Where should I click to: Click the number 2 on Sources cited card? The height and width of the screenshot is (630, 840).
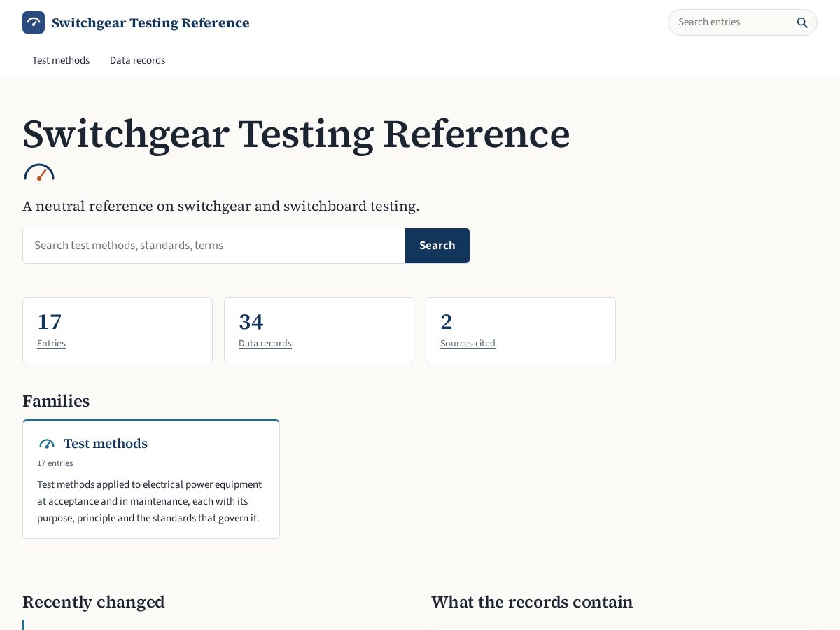447,322
